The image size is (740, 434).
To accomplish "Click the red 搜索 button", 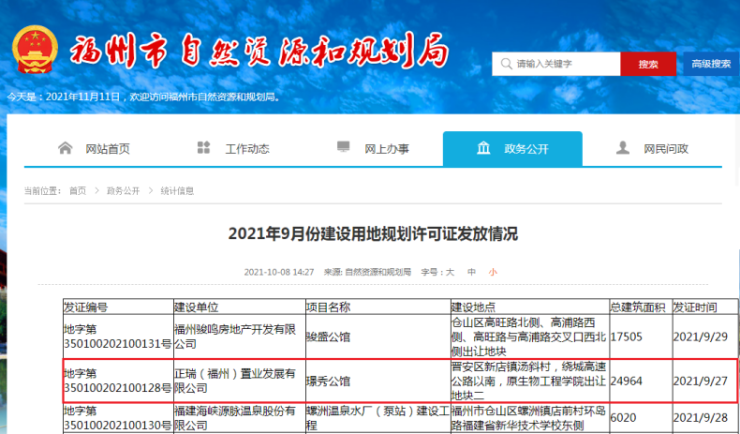I will click(648, 64).
